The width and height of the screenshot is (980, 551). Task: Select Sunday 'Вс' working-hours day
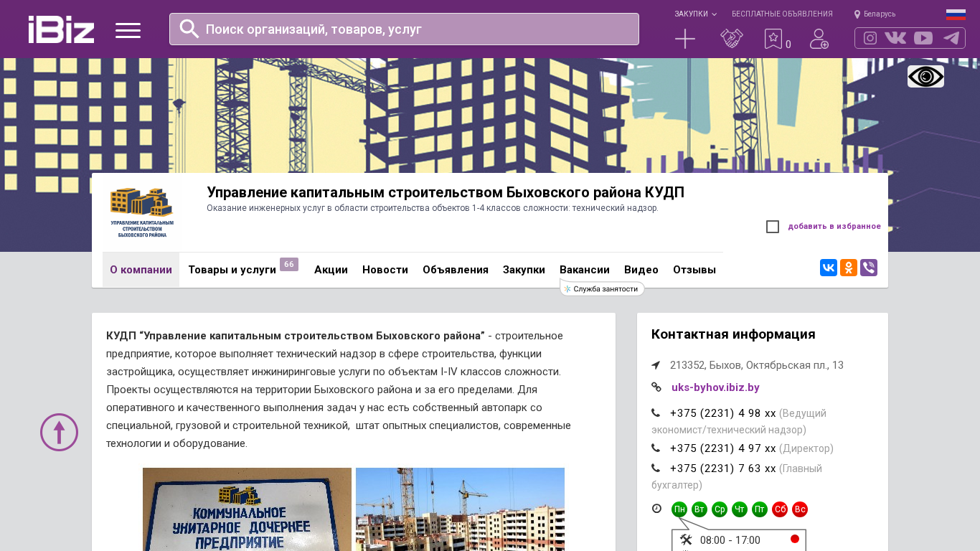tap(800, 509)
